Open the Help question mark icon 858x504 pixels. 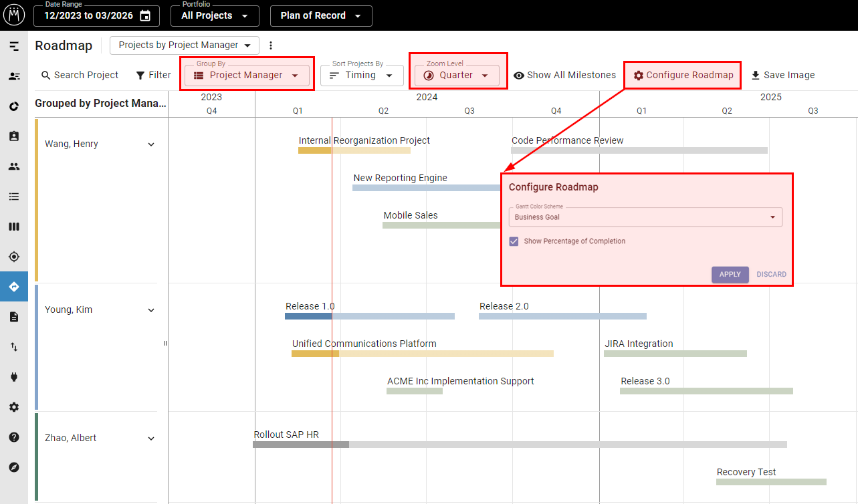(x=14, y=436)
